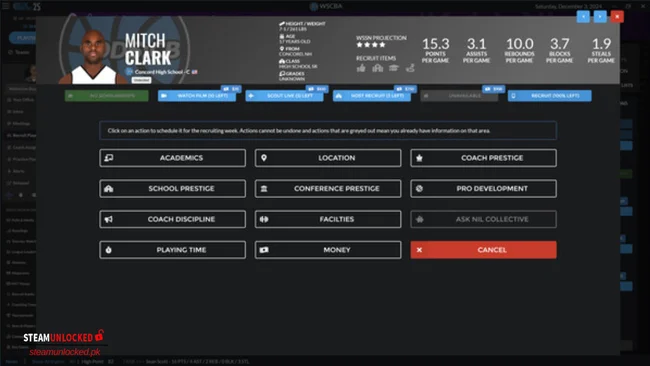The image size is (650, 366).
Task: Click the Scout Live button
Action: click(x=284, y=96)
